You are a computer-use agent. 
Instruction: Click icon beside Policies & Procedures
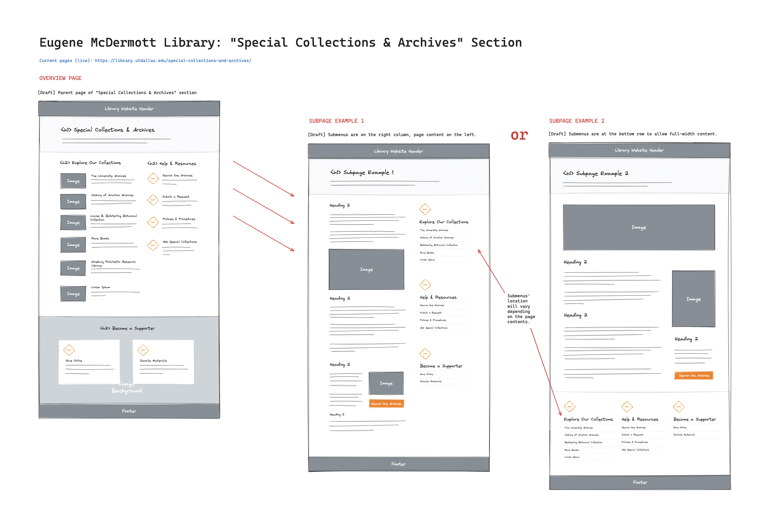click(153, 222)
